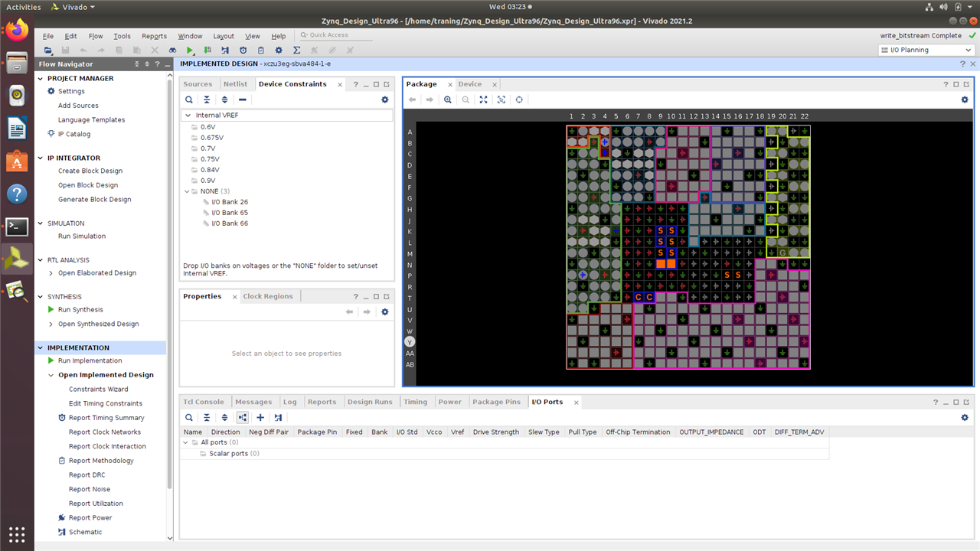This screenshot has height=551, width=980.
Task: Switch to the Tcl Console tab
Action: pyautogui.click(x=203, y=402)
